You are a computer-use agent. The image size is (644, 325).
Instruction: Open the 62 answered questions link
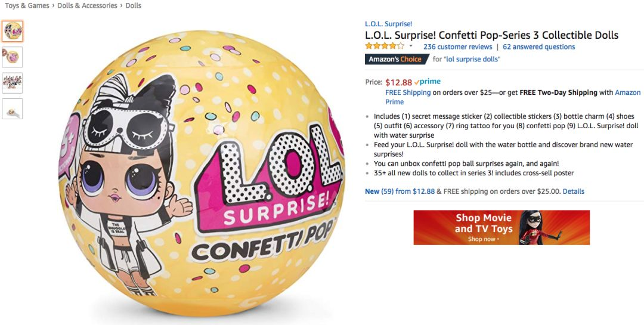click(x=539, y=47)
